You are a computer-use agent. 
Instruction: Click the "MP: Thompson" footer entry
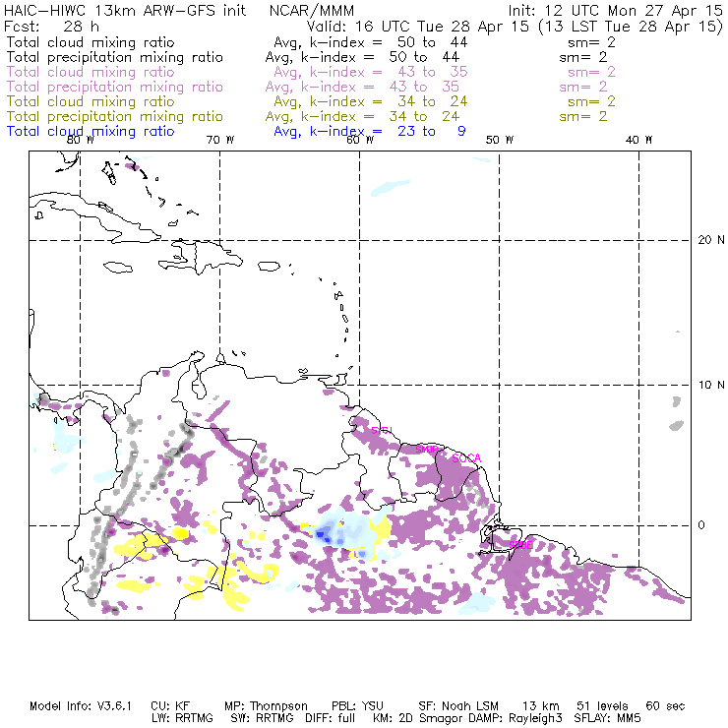(266, 706)
